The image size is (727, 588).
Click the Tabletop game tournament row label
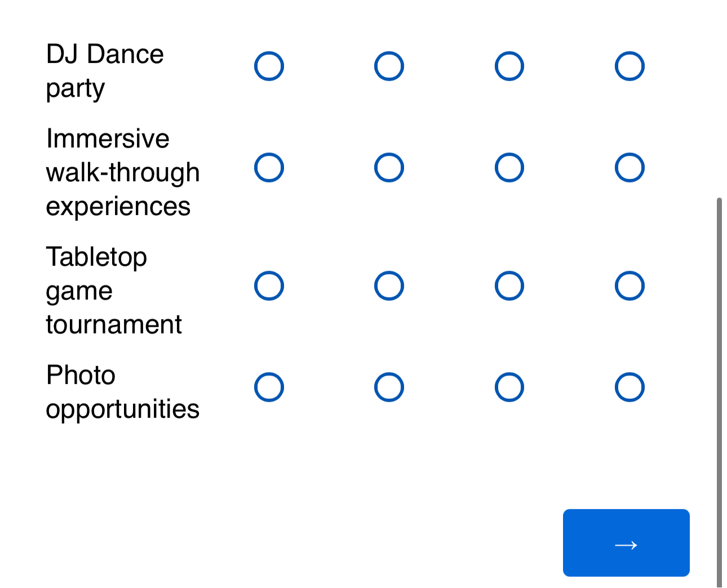click(113, 291)
